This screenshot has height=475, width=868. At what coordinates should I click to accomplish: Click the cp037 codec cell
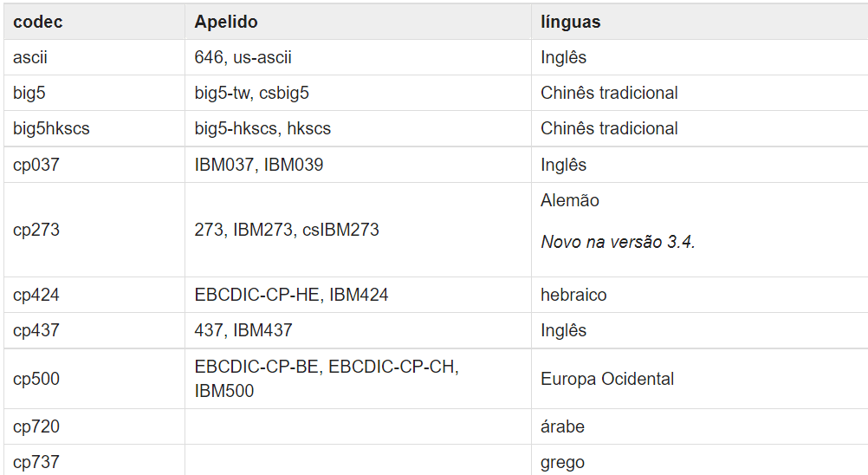(x=94, y=165)
